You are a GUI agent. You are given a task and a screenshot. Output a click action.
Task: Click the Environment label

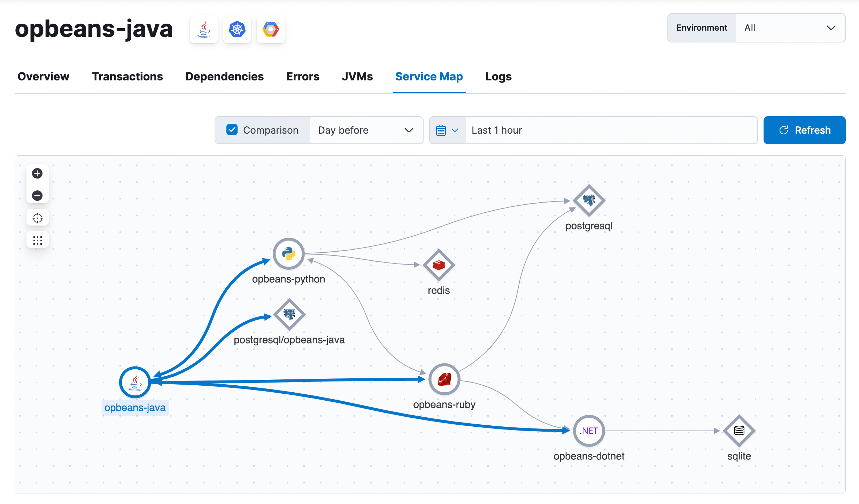[702, 28]
